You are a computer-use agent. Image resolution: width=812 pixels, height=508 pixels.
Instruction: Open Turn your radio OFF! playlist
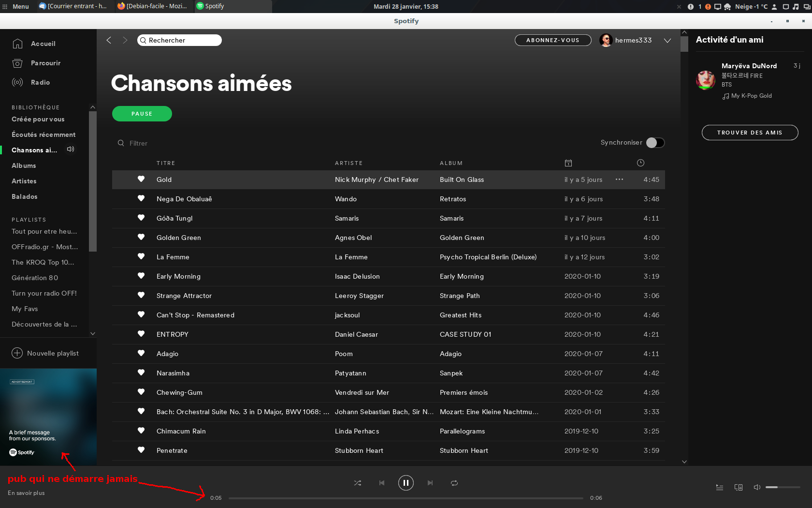44,293
